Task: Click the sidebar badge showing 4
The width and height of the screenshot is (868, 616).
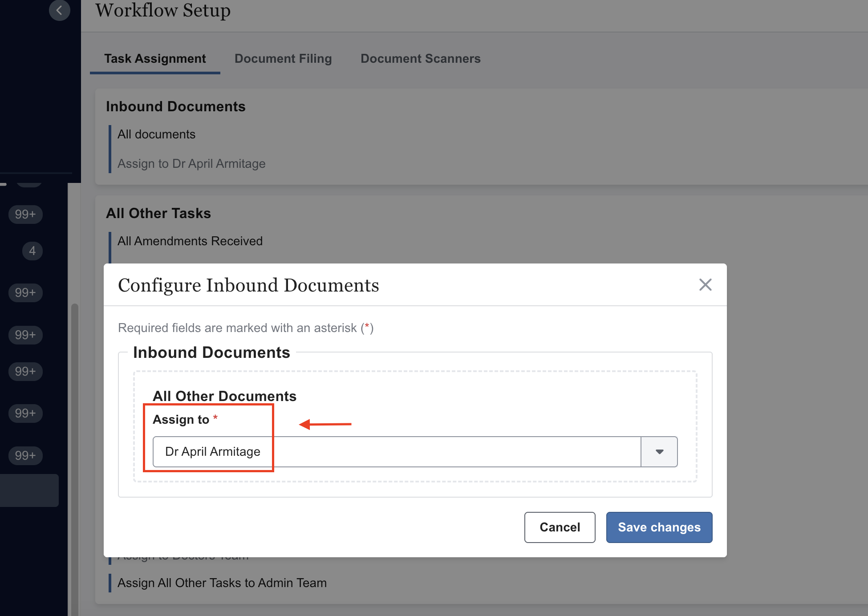Action: (32, 251)
